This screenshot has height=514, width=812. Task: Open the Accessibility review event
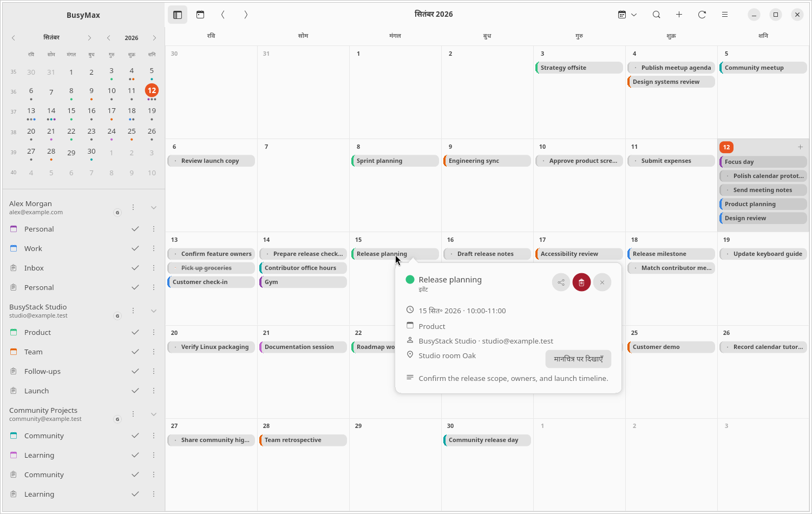pyautogui.click(x=579, y=254)
